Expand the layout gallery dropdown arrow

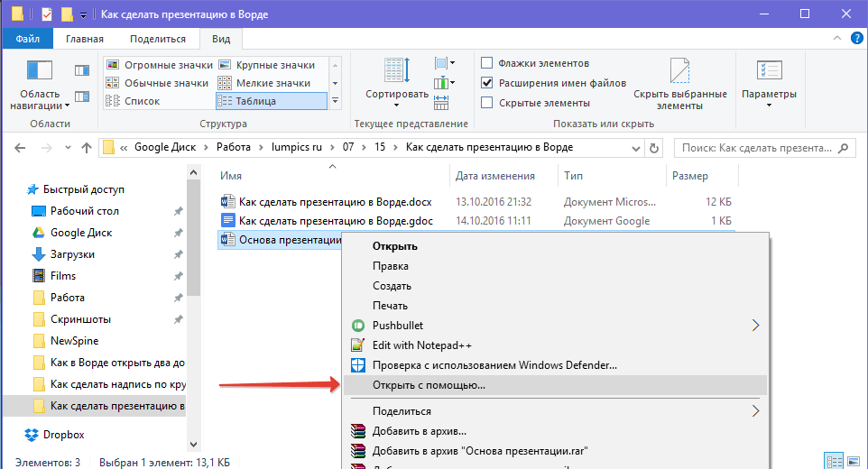point(336,101)
